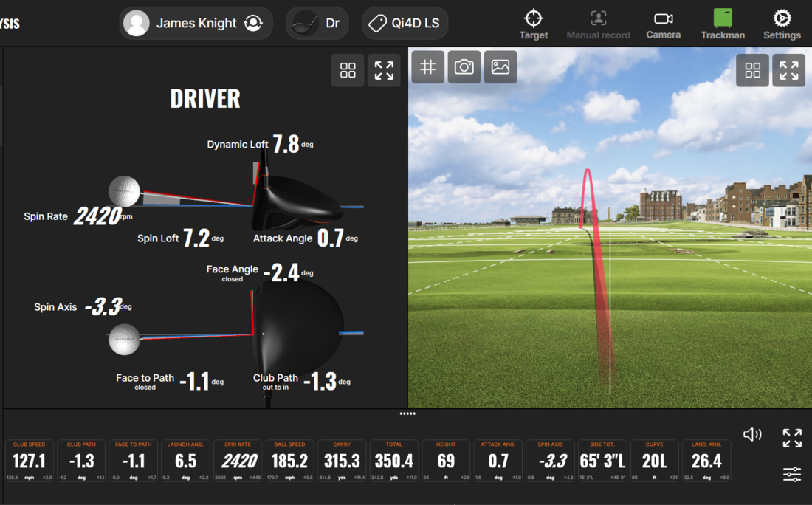This screenshot has width=812, height=505.
Task: Open the Settings gear
Action: 782,24
